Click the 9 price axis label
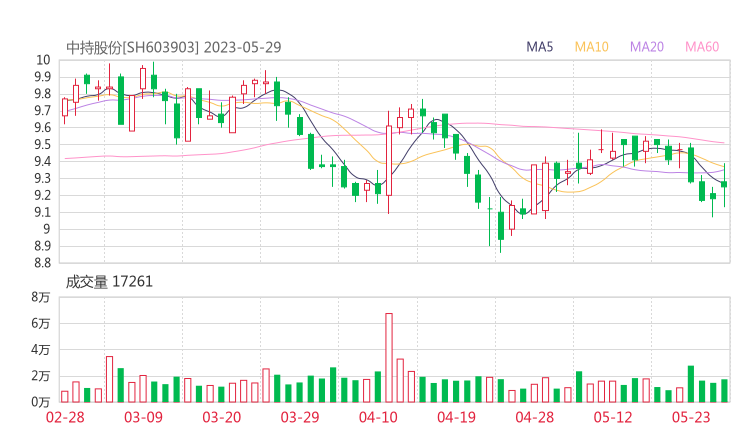This screenshot has height=440, width=740. click(46, 229)
